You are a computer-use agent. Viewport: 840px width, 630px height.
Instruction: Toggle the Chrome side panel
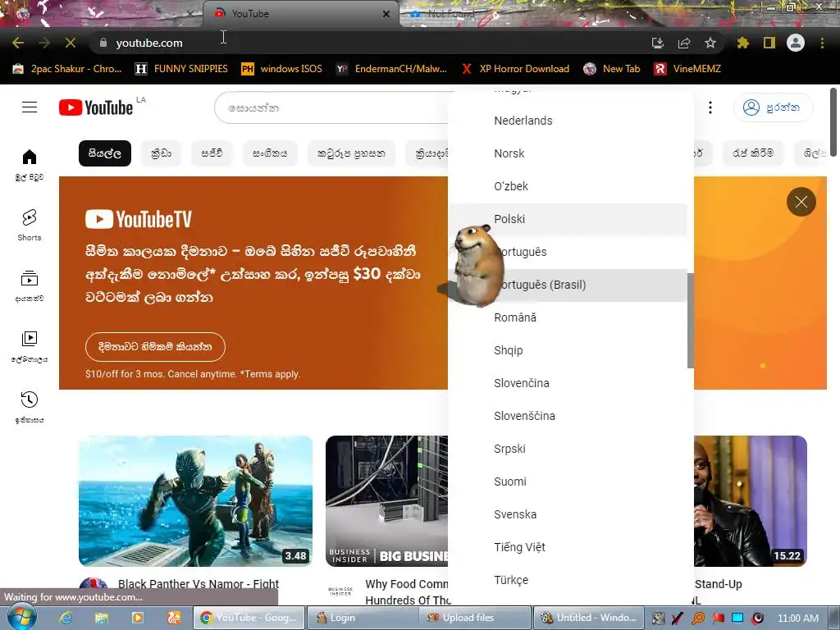[769, 43]
